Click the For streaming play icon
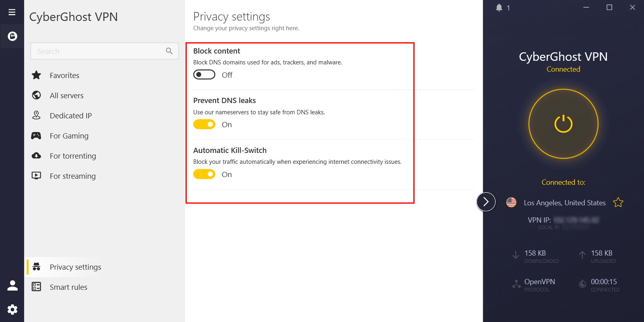The height and width of the screenshot is (322, 644). [x=36, y=175]
